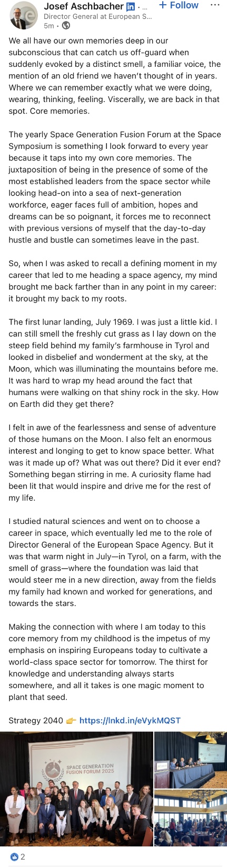The width and height of the screenshot is (227, 868).
Task: Click the globe visibility icon
Action: (x=66, y=25)
